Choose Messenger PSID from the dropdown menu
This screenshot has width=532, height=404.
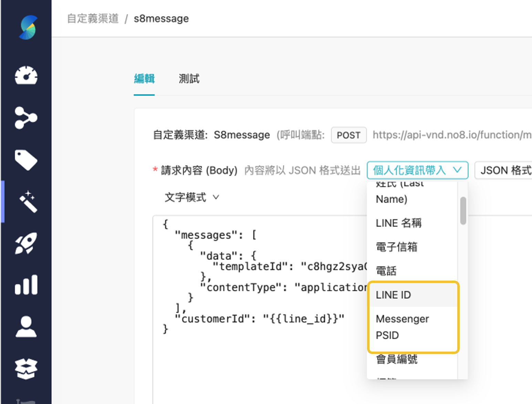[x=402, y=327]
